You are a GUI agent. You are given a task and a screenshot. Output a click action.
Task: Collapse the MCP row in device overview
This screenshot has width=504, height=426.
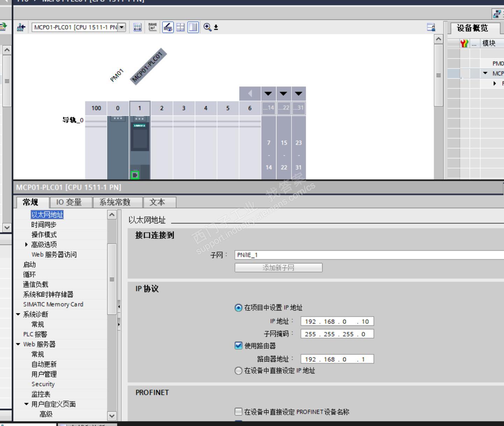click(x=485, y=73)
